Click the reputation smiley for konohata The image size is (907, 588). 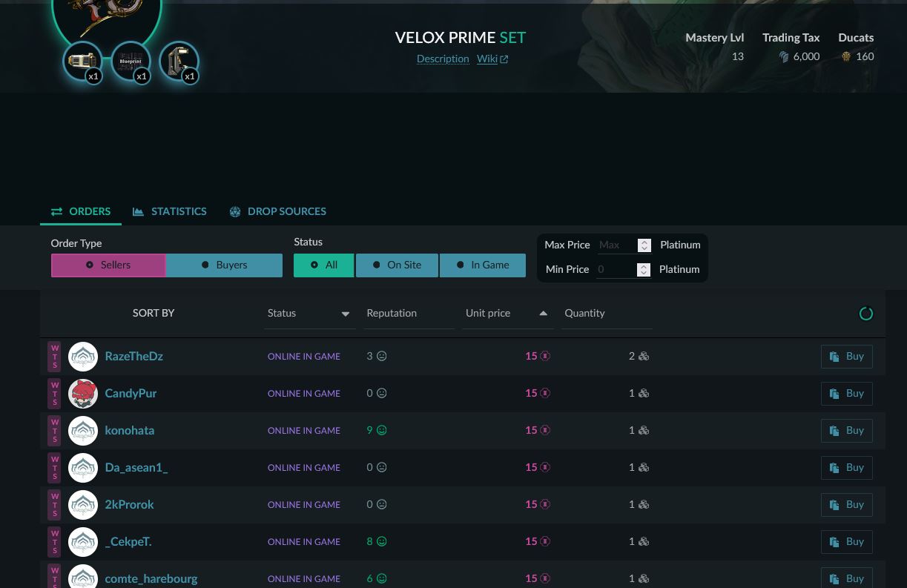pos(382,430)
